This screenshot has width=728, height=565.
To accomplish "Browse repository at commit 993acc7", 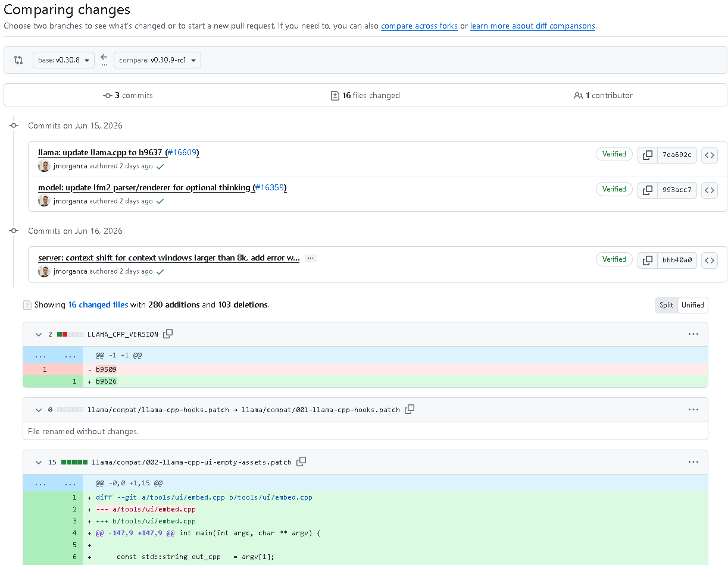I will [x=709, y=190].
